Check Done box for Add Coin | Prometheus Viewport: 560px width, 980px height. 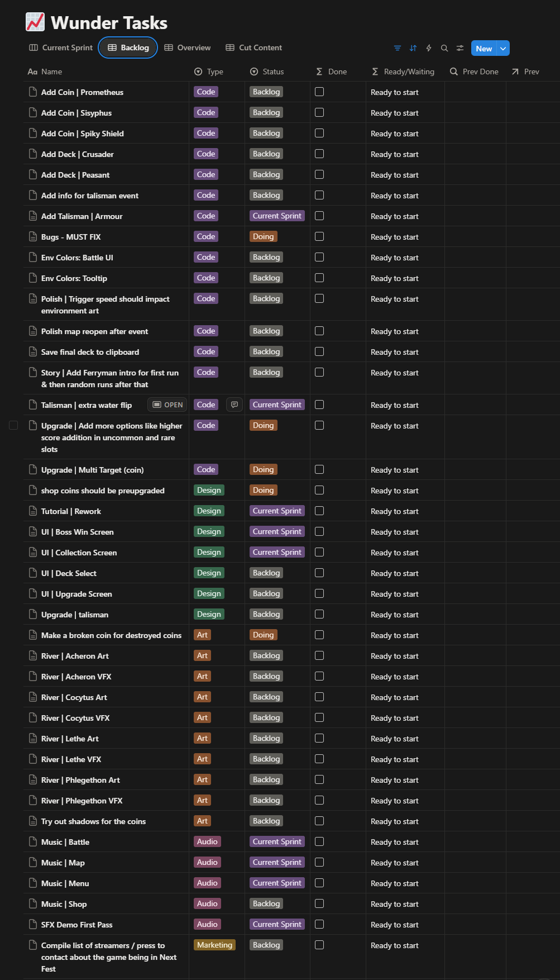(x=319, y=92)
